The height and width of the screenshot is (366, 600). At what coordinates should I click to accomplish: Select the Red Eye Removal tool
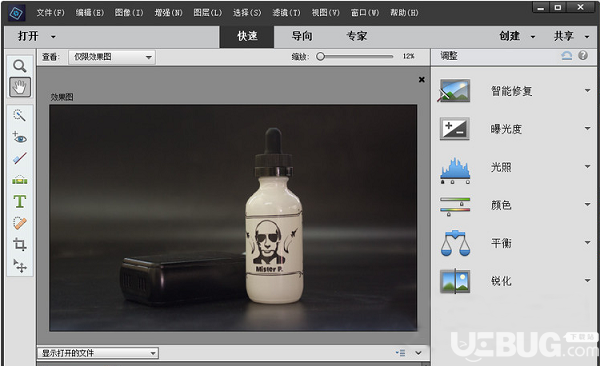click(20, 137)
